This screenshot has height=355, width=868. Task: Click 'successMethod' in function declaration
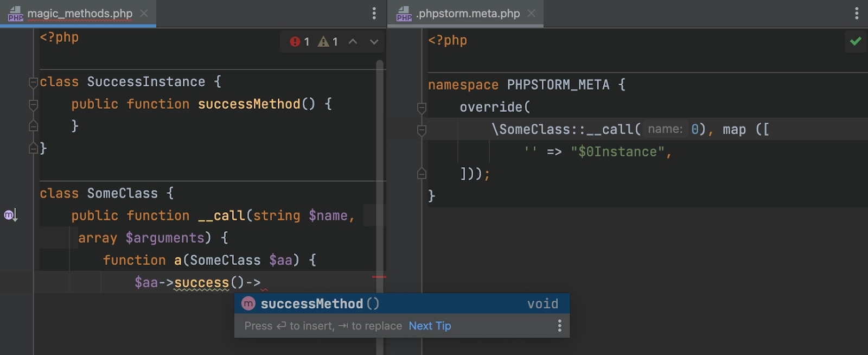tap(249, 104)
